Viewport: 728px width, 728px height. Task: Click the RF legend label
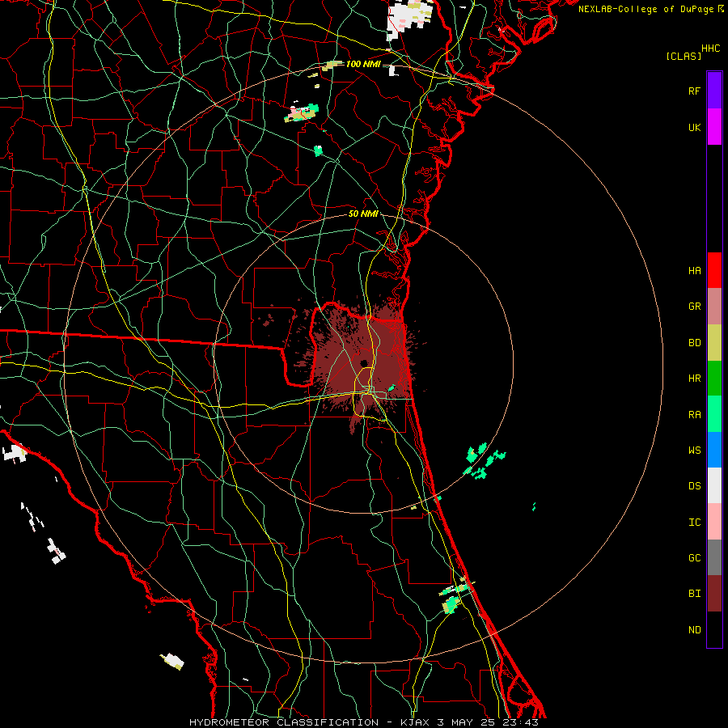(x=694, y=91)
